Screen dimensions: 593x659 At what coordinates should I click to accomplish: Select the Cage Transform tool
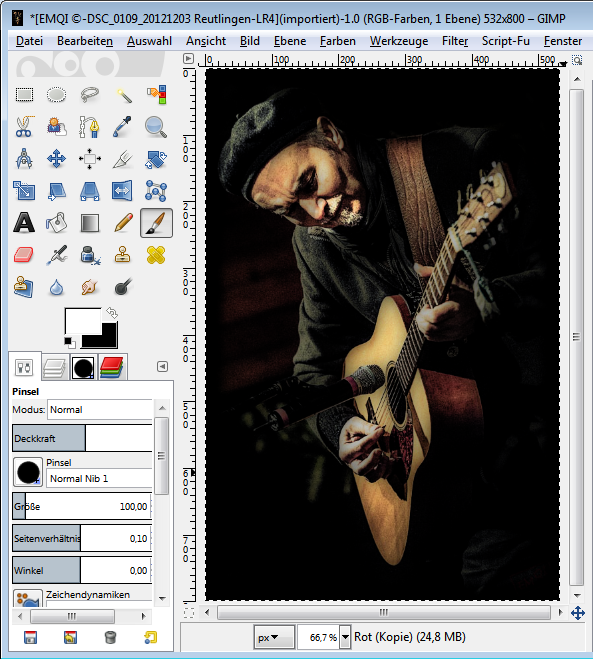tap(156, 191)
